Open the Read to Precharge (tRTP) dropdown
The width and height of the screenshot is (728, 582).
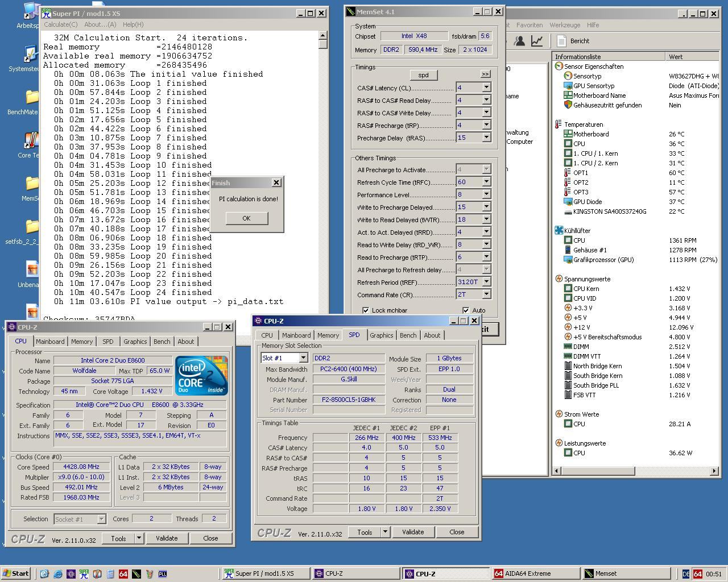point(486,257)
